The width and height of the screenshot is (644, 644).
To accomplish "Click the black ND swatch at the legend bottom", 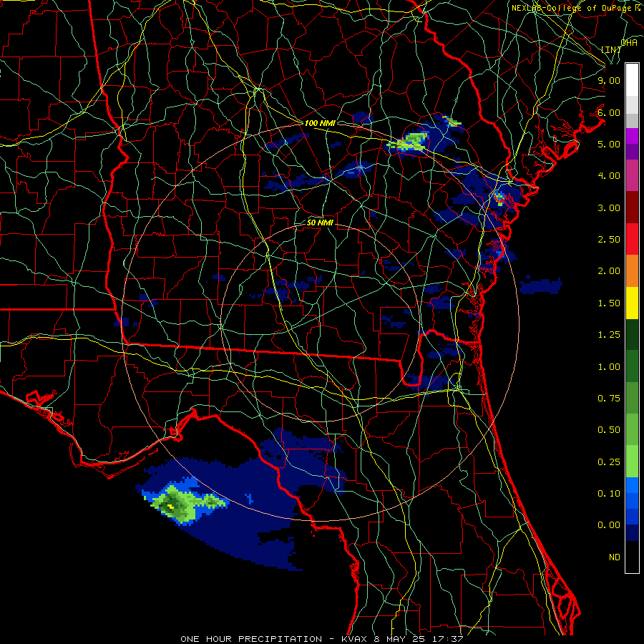I will point(632,557).
